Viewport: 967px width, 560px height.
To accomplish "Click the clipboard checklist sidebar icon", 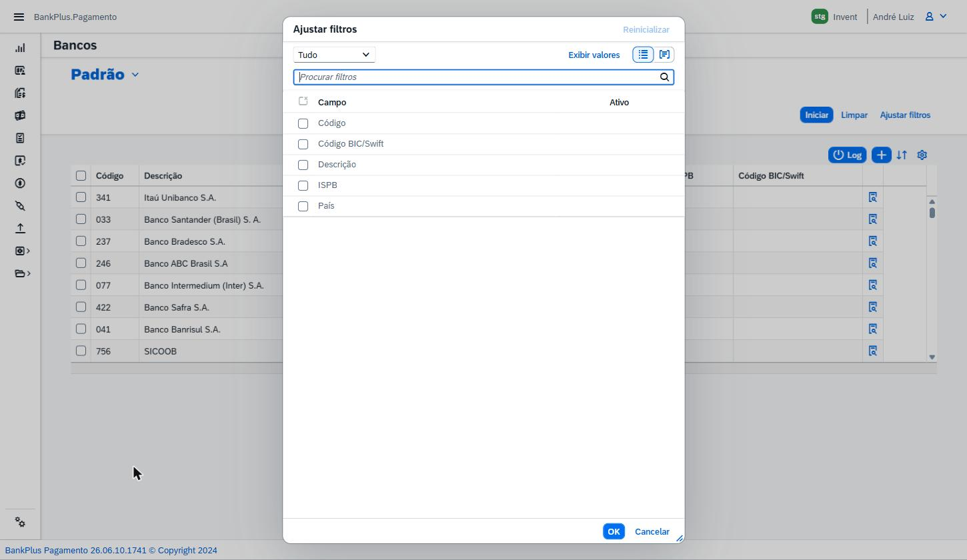I will 20,138.
